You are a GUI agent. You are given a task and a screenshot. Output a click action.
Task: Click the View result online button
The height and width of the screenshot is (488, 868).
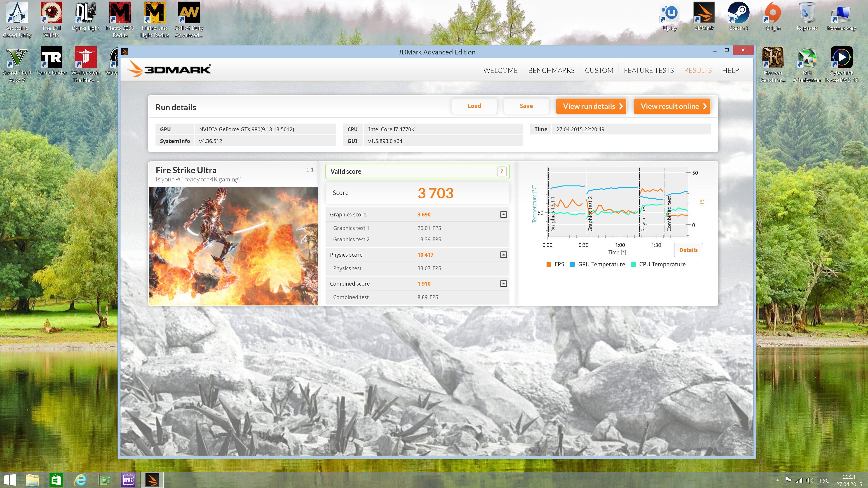pos(672,106)
